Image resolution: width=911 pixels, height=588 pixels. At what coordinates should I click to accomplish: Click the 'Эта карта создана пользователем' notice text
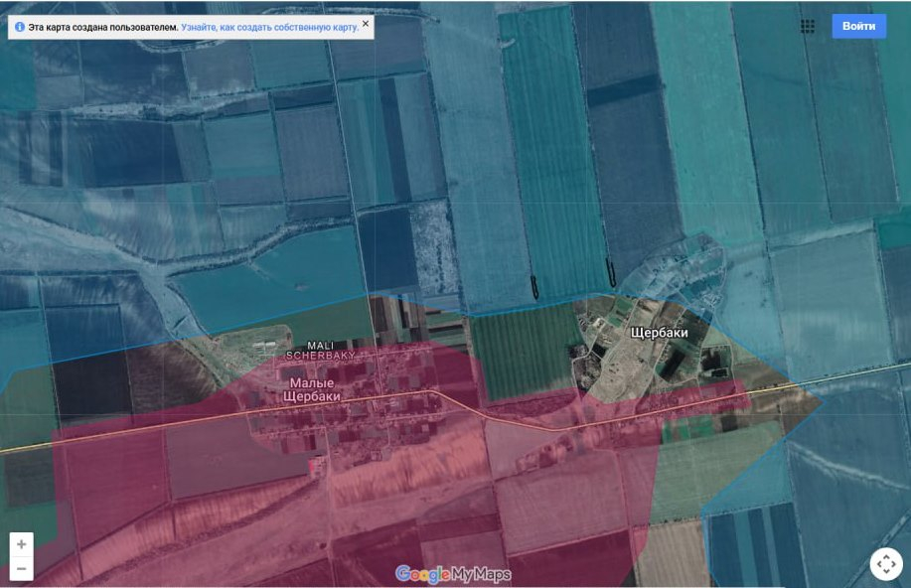coord(103,28)
